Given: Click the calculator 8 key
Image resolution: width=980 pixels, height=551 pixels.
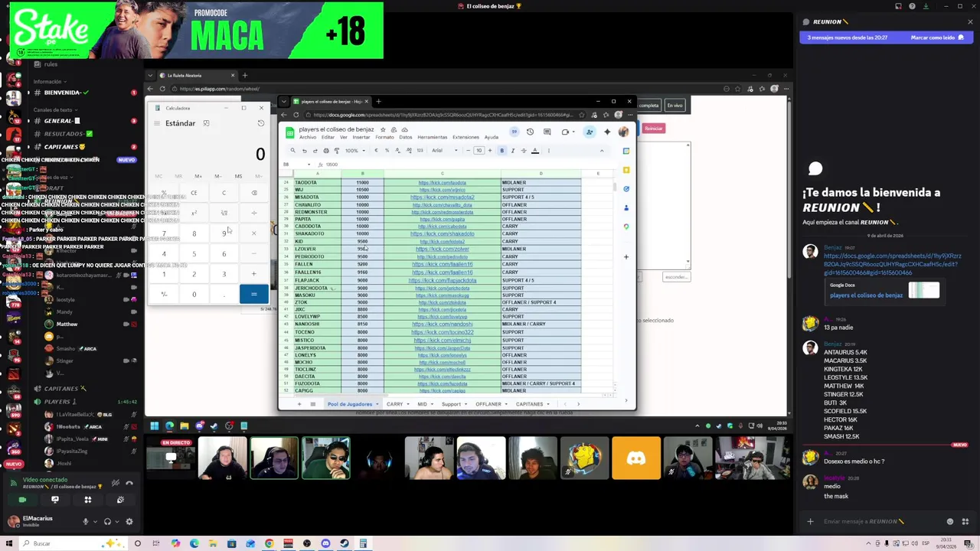Looking at the screenshot, I should (x=194, y=233).
